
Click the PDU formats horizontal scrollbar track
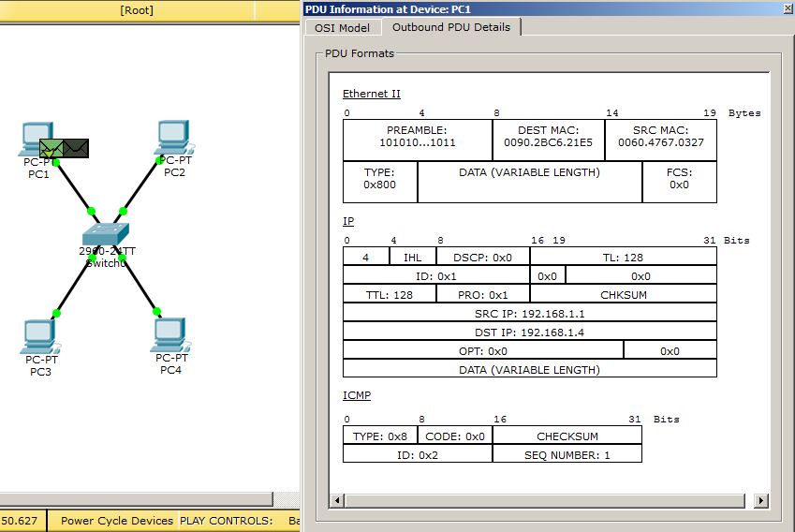point(545,500)
